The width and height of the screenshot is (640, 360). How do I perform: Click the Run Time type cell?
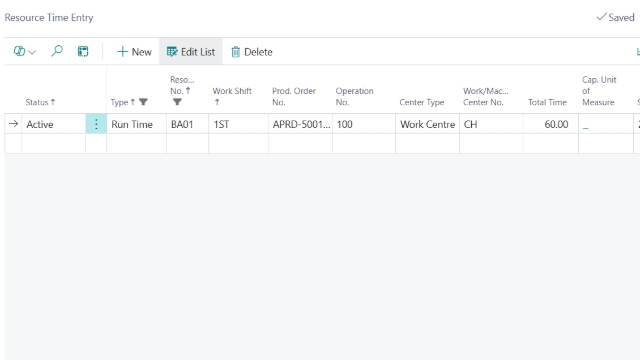[136, 124]
